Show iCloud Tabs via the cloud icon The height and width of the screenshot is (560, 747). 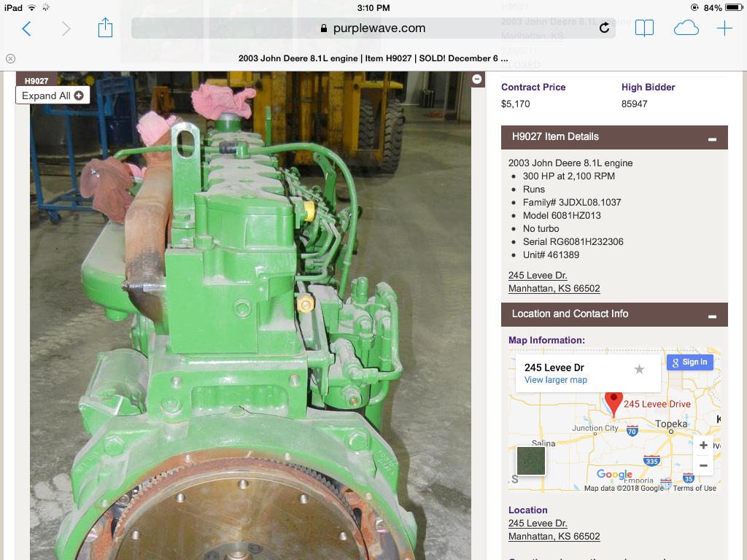coord(686,28)
